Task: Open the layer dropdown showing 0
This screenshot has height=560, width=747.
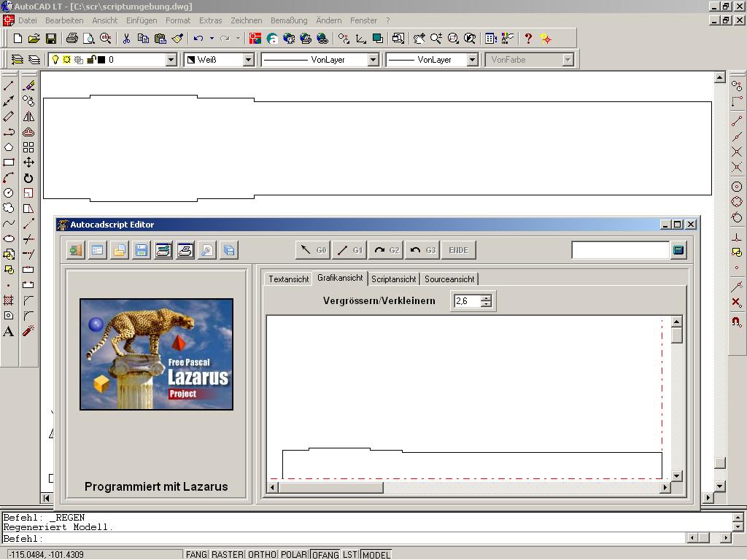Action: (171, 60)
